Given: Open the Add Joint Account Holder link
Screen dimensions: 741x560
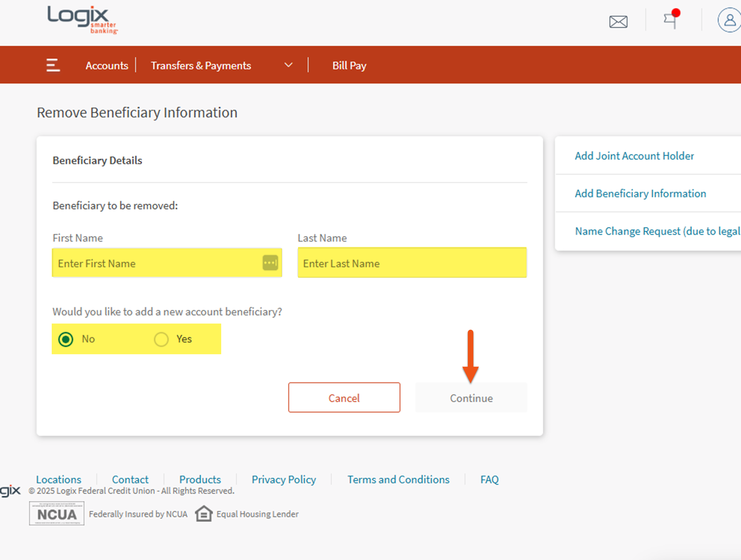Looking at the screenshot, I should click(634, 156).
